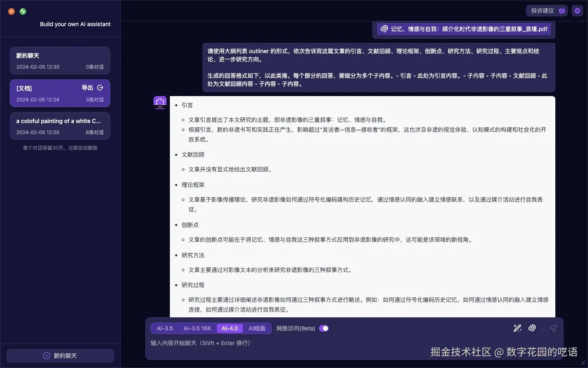This screenshot has height=368, width=588.
Task: Select the AI-3.5 16K model
Action: (197, 328)
